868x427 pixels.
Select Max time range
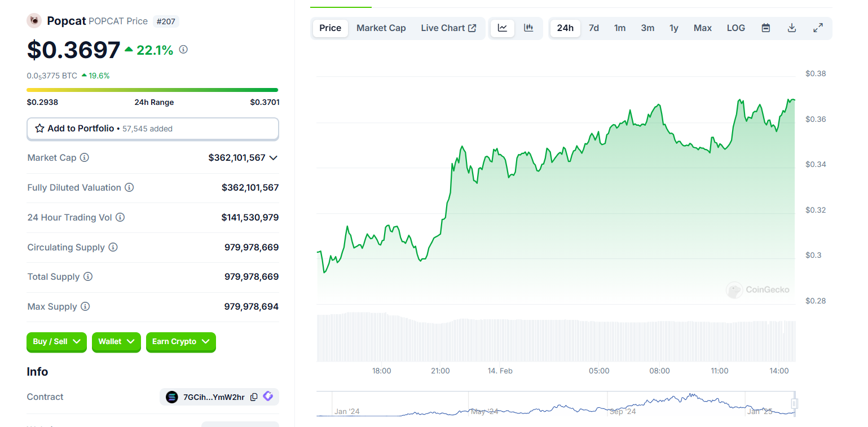click(703, 28)
